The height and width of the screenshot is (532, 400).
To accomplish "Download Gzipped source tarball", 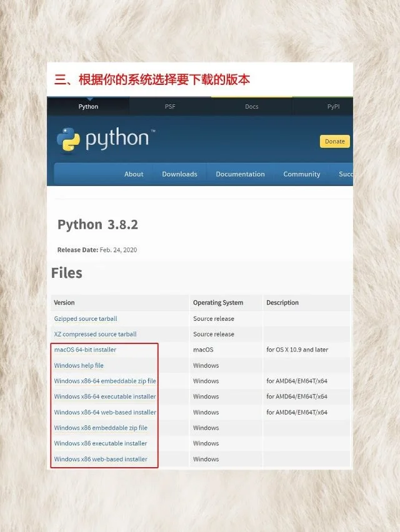I will (86, 318).
